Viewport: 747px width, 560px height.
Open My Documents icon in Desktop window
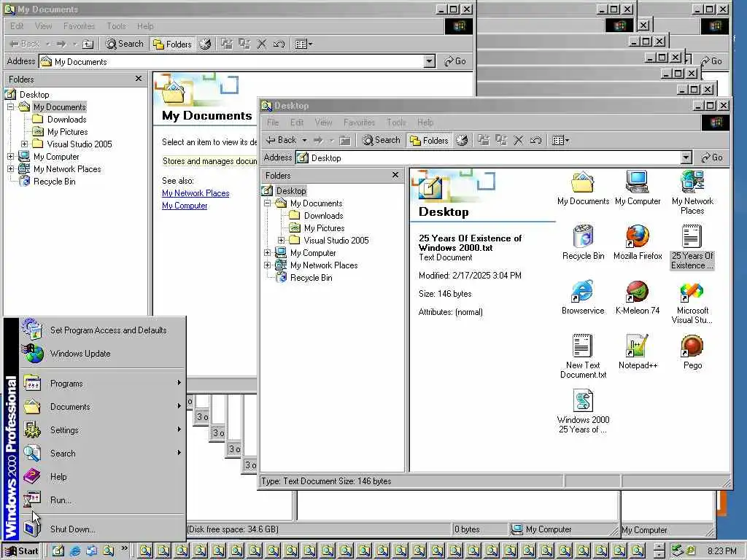583,188
